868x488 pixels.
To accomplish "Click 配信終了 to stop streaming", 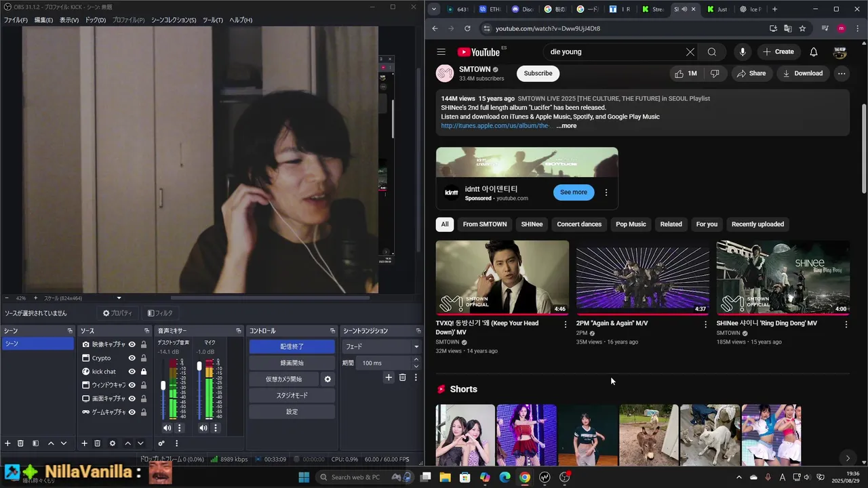I will 292,346.
